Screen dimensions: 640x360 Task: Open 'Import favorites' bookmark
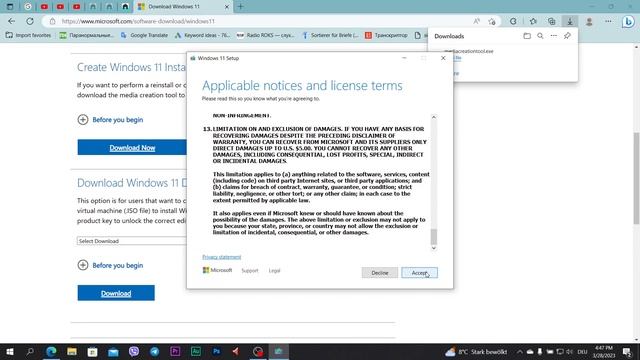29,36
